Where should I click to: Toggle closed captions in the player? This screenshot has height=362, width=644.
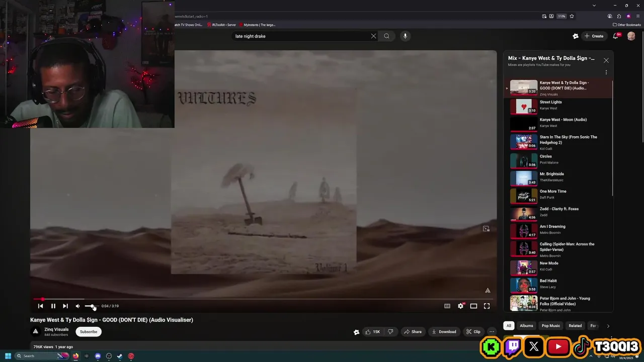447,306
